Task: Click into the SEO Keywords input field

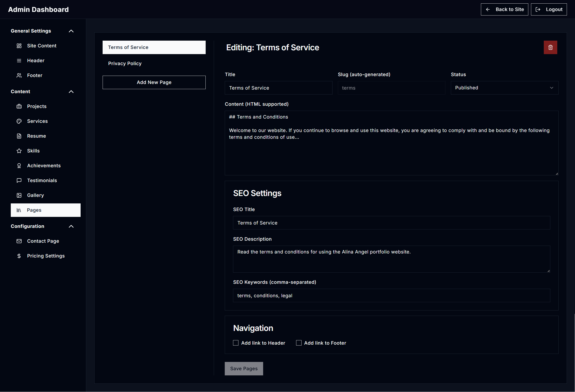Action: (x=391, y=295)
